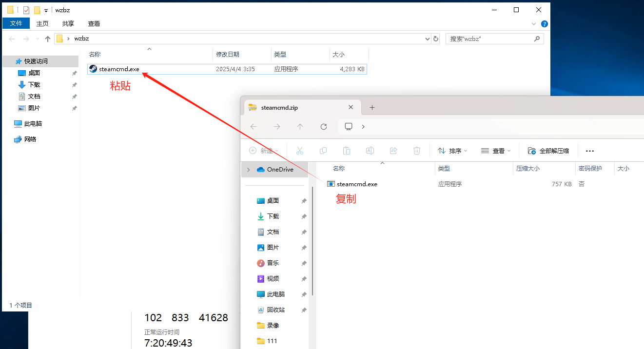The width and height of the screenshot is (644, 349).
Task: Click the steamcmd.zip navigation pane scrollbar
Action: pos(312,241)
